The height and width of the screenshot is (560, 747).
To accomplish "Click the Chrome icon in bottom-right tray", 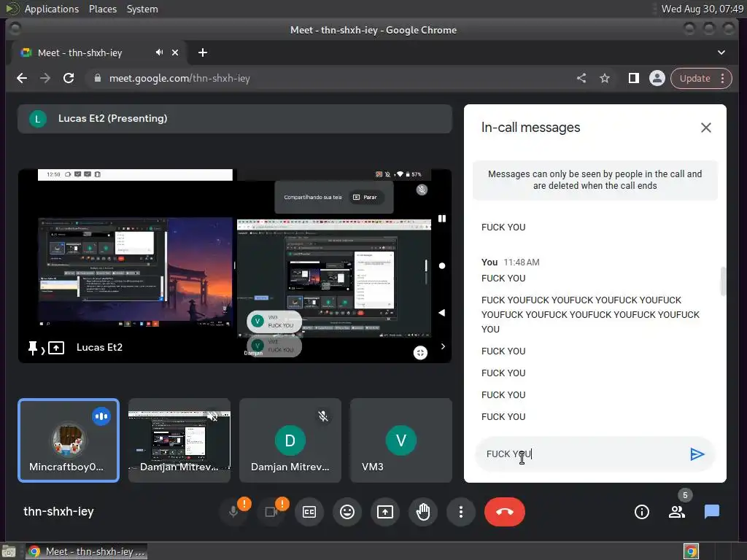I will tap(692, 551).
